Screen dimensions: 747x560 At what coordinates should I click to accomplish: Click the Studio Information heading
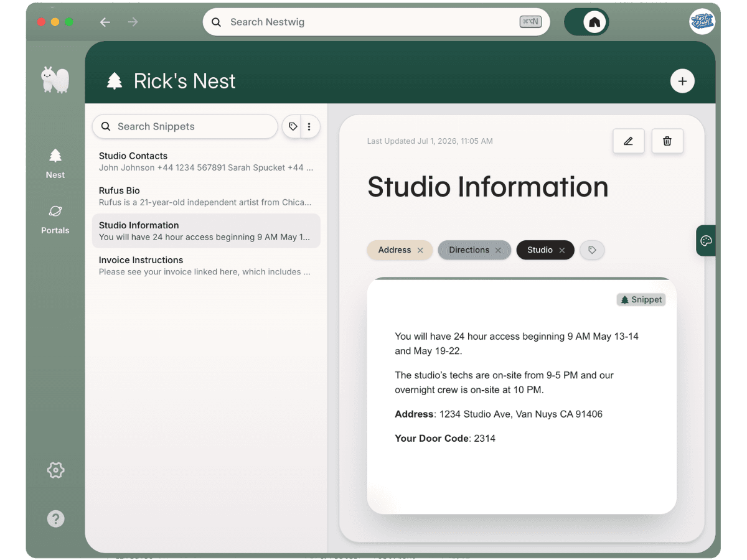point(487,187)
